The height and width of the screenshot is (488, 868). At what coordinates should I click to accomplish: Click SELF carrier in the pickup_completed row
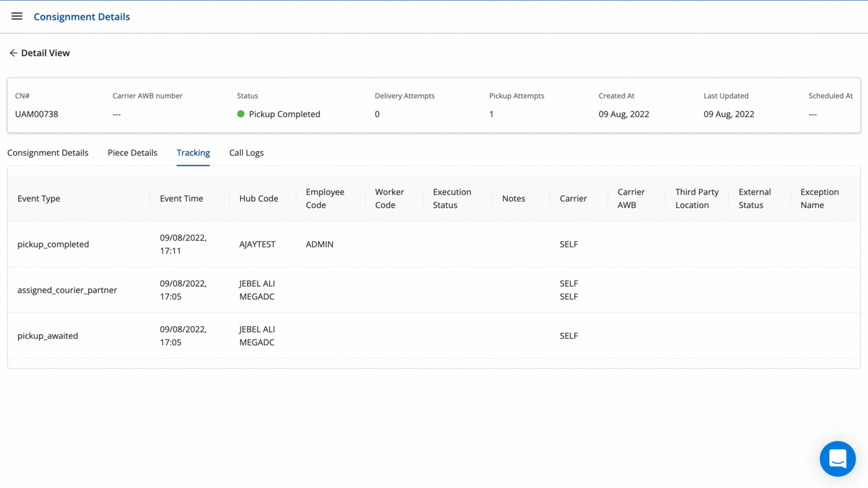[569, 244]
